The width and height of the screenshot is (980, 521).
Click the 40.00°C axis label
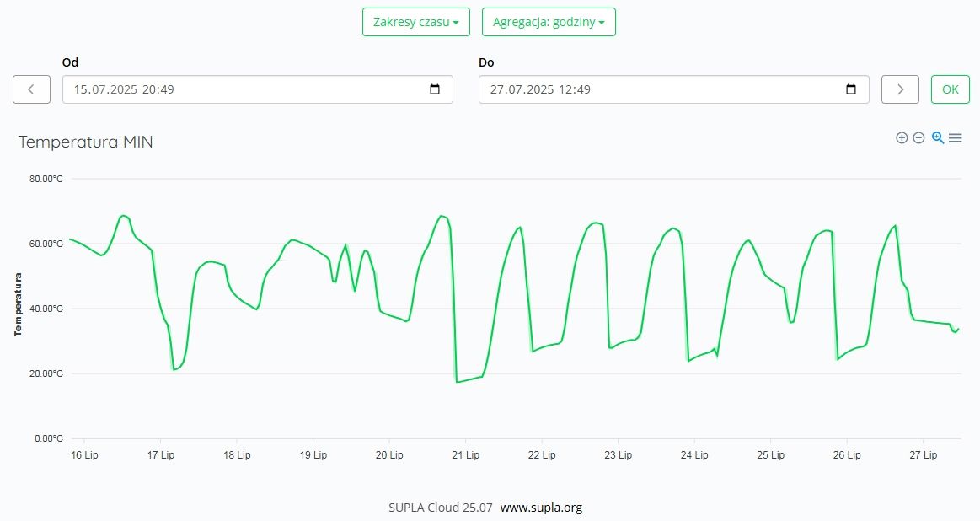point(46,309)
